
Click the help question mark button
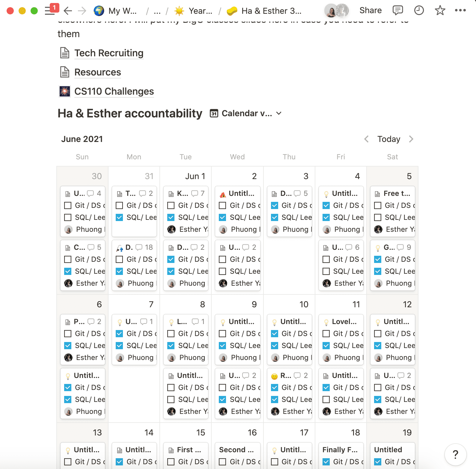click(455, 454)
